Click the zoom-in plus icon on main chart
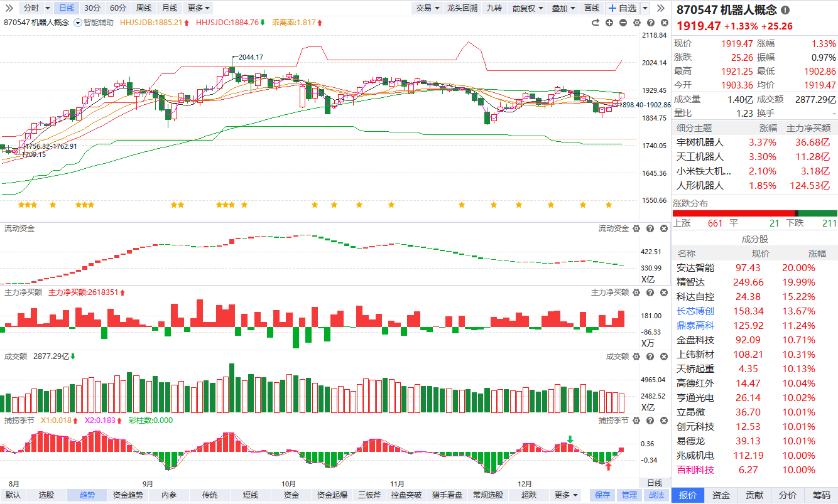Viewport: 838px width, 504px height. pyautogui.click(x=609, y=23)
